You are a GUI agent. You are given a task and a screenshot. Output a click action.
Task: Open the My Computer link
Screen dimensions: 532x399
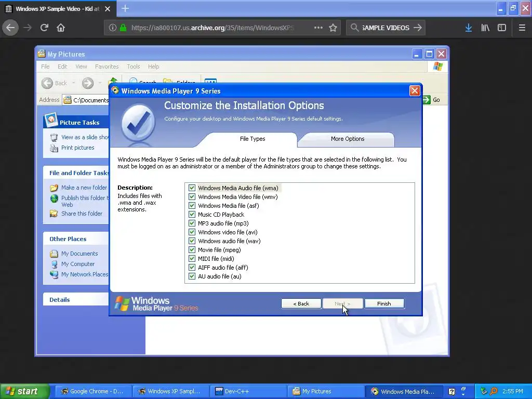tap(78, 264)
